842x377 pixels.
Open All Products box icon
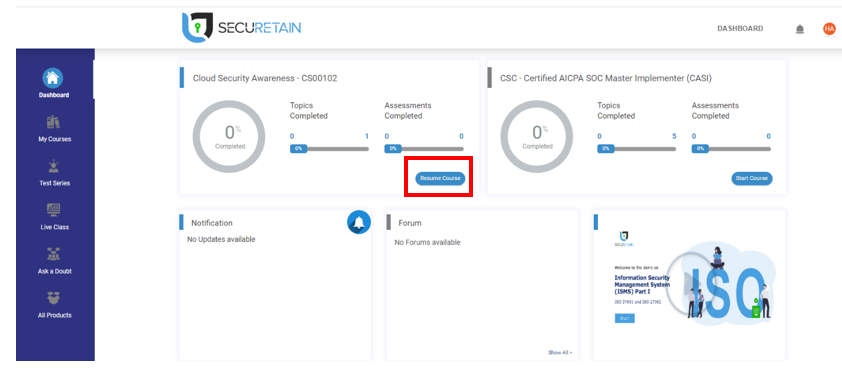coord(54,298)
